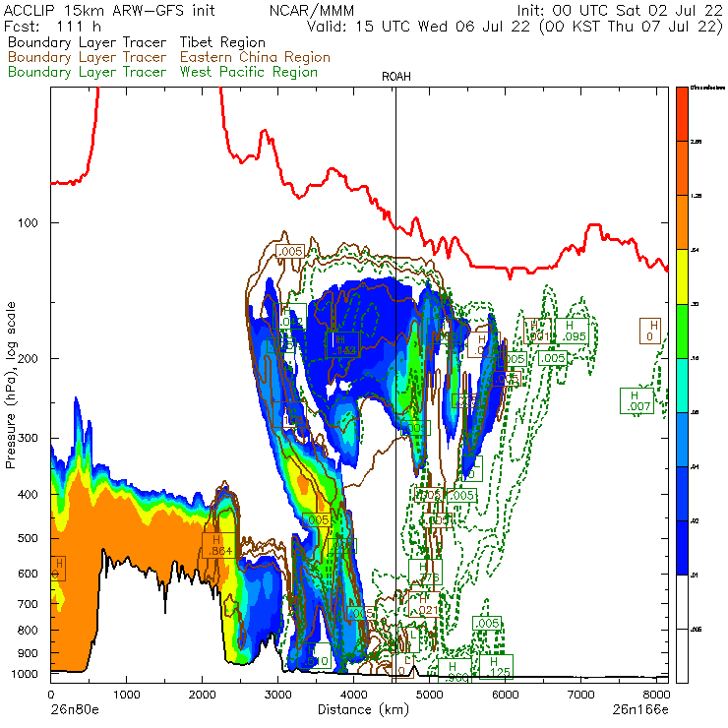Click the red top segment of the colorbar
Image resolution: width=728 pixels, height=728 pixels.
click(x=682, y=114)
